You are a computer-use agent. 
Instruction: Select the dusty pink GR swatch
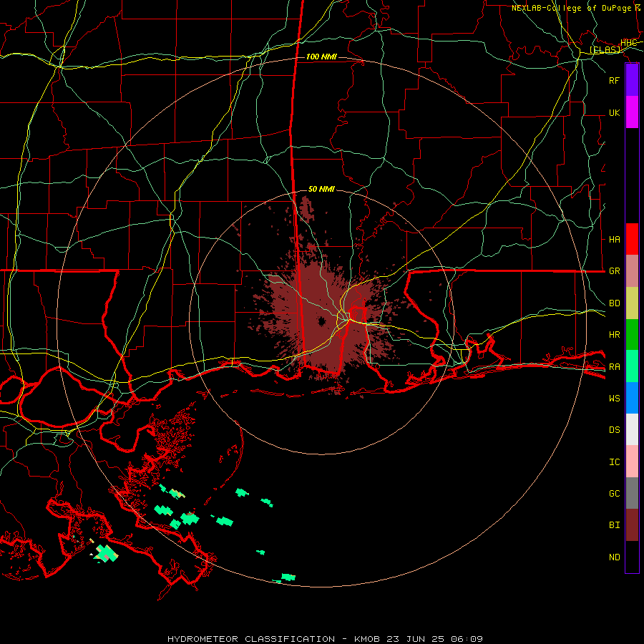pos(632,270)
